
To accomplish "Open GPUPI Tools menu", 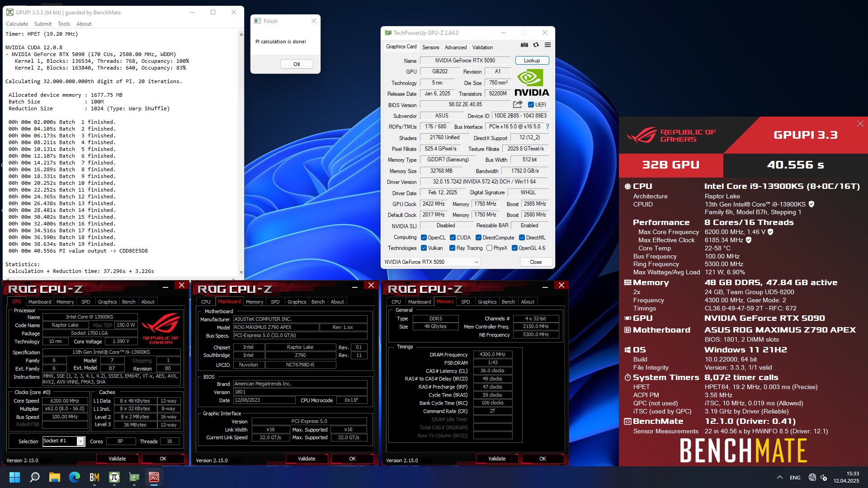I will [x=64, y=24].
